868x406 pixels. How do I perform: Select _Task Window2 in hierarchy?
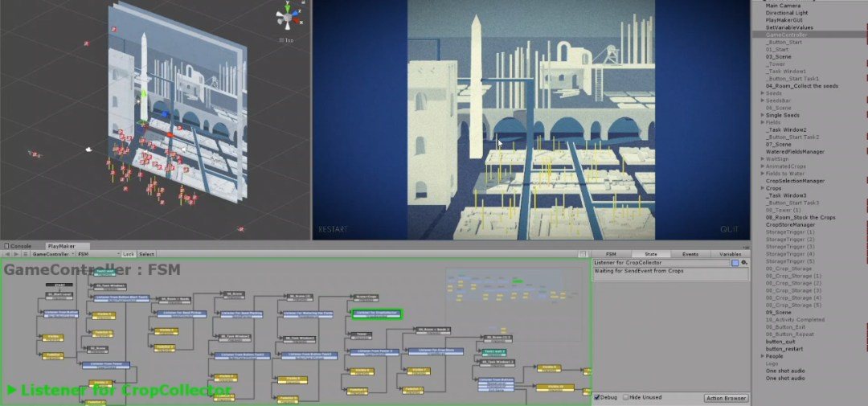click(x=786, y=129)
